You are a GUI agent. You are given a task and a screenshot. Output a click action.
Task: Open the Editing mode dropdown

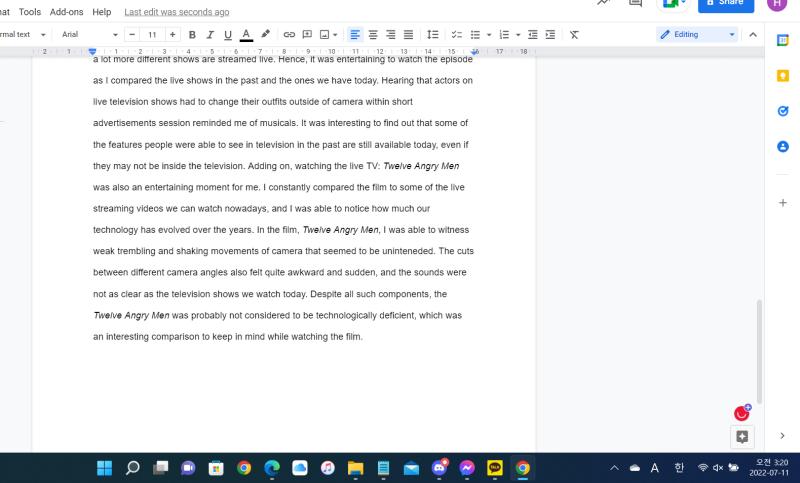pyautogui.click(x=697, y=35)
